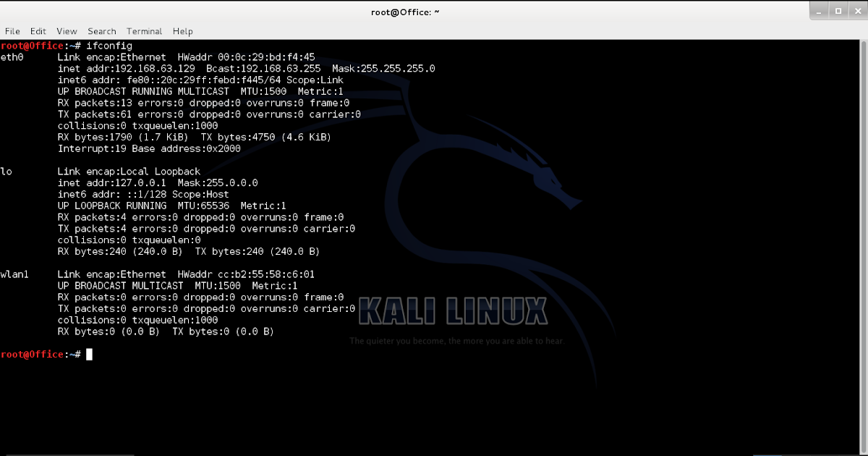868x456 pixels.
Task: Click collisions:0 txqueuelen:0 line
Action: tap(129, 240)
